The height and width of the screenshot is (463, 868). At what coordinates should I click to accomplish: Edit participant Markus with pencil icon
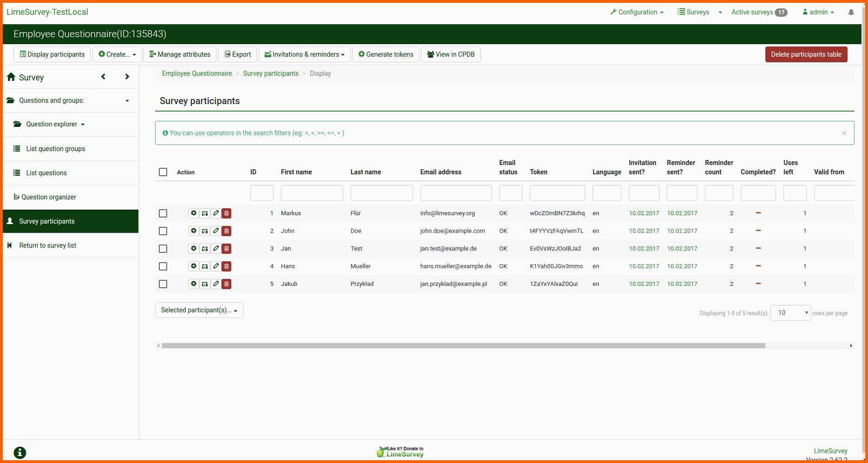[216, 213]
